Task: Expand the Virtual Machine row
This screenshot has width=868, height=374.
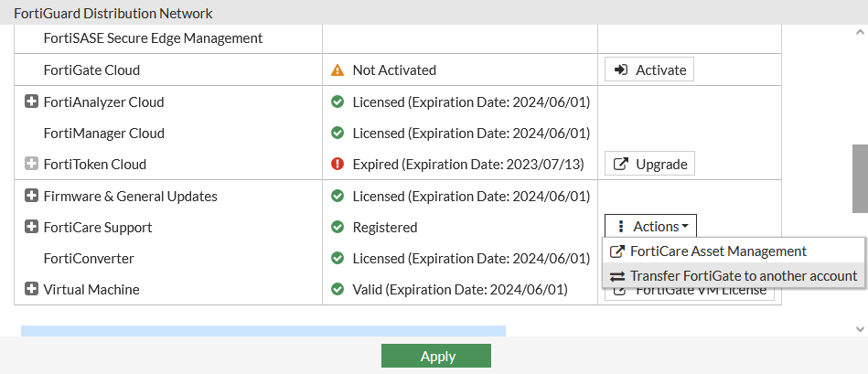Action: tap(31, 290)
